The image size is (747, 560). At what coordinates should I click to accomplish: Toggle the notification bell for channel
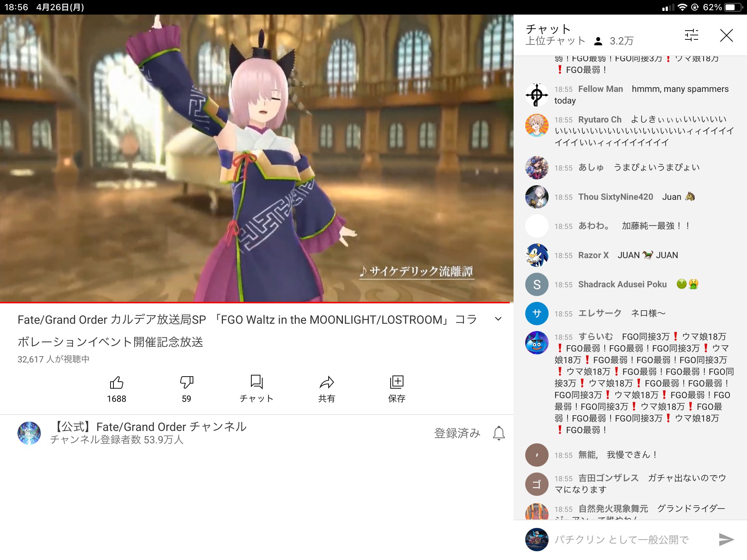click(499, 433)
